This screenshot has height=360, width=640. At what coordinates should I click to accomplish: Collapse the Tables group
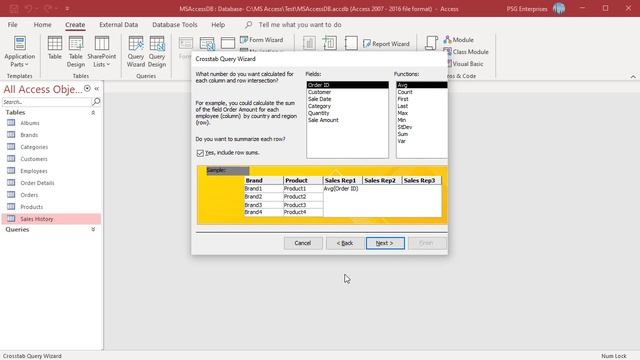93,113
